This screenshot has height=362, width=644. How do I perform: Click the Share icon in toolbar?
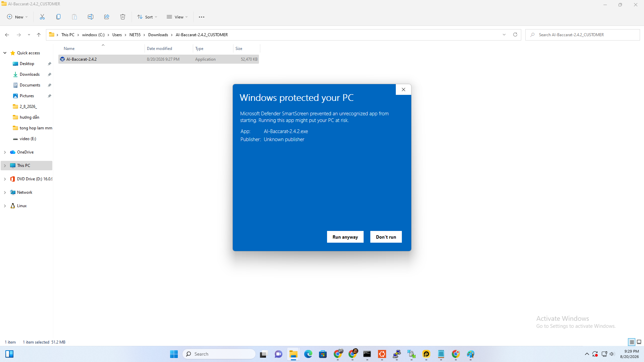(107, 17)
